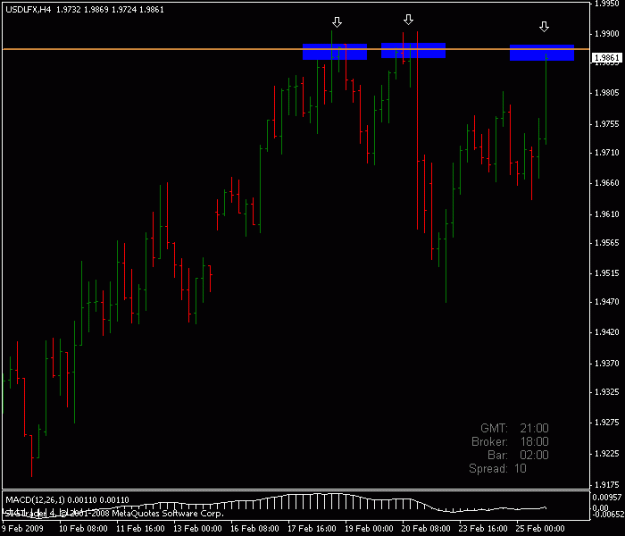The image size is (625, 536).
Task: Click the 1.9660 price axis label
Action: (x=607, y=184)
